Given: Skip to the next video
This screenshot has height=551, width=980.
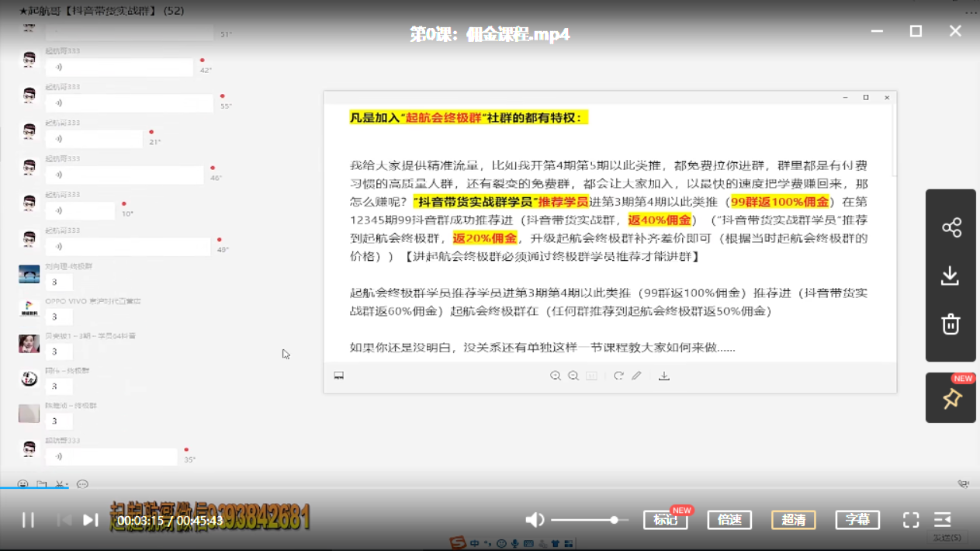Looking at the screenshot, I should (x=91, y=520).
